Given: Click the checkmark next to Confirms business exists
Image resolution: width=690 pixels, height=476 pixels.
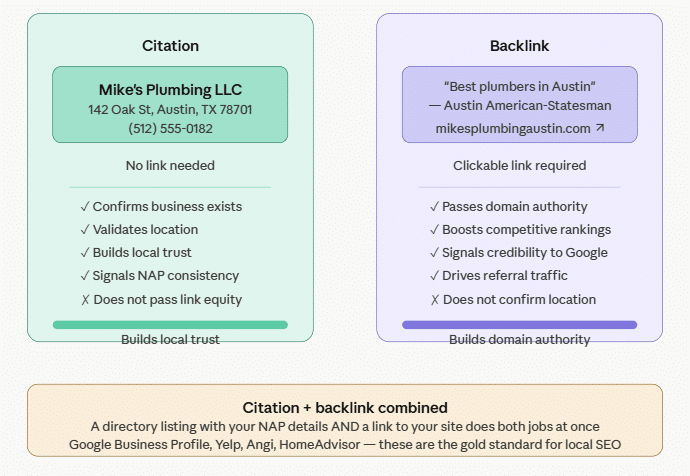Looking at the screenshot, I should 85,207.
